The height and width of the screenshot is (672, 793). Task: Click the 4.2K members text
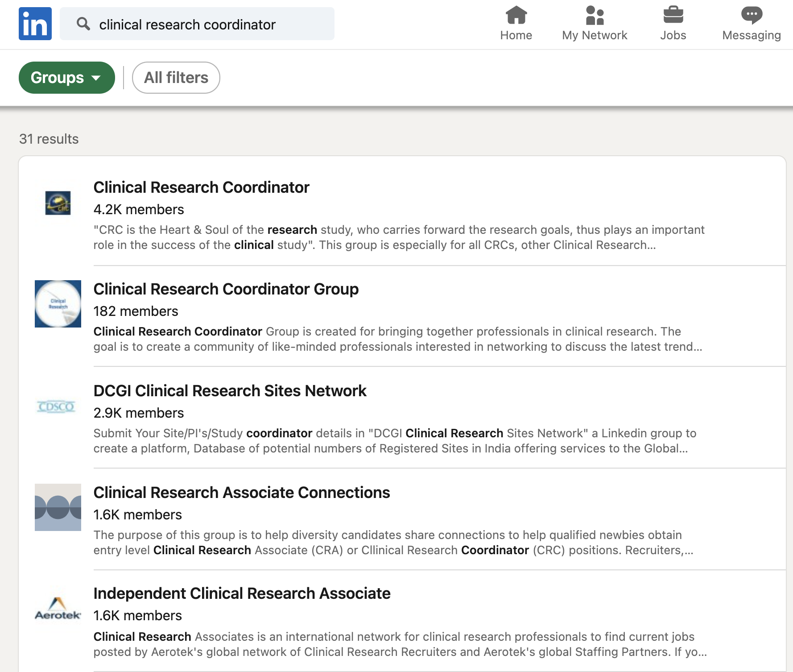(x=139, y=209)
